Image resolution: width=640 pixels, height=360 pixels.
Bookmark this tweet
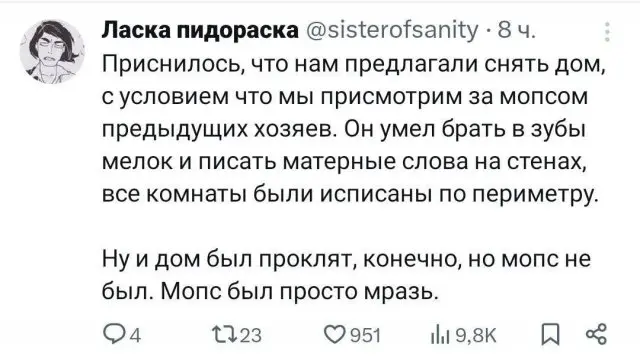click(x=550, y=334)
